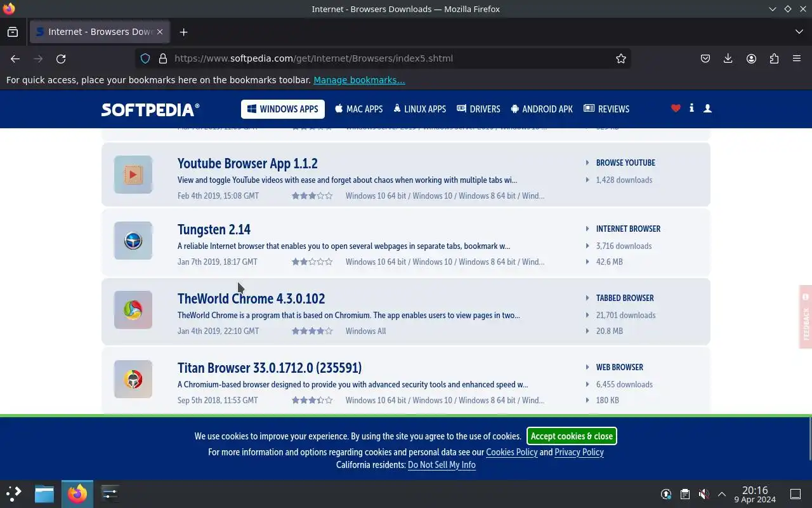This screenshot has height=508, width=812.
Task: Open Tungsten 2.14 download page
Action: pos(214,229)
